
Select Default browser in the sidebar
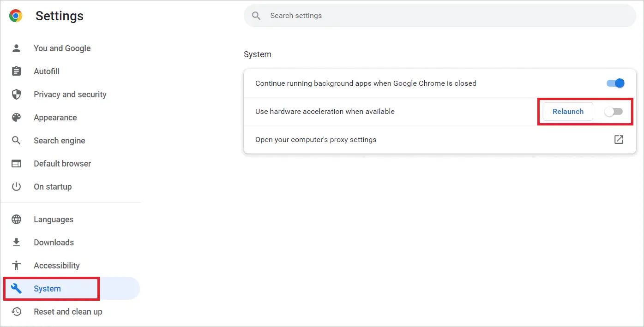(62, 163)
